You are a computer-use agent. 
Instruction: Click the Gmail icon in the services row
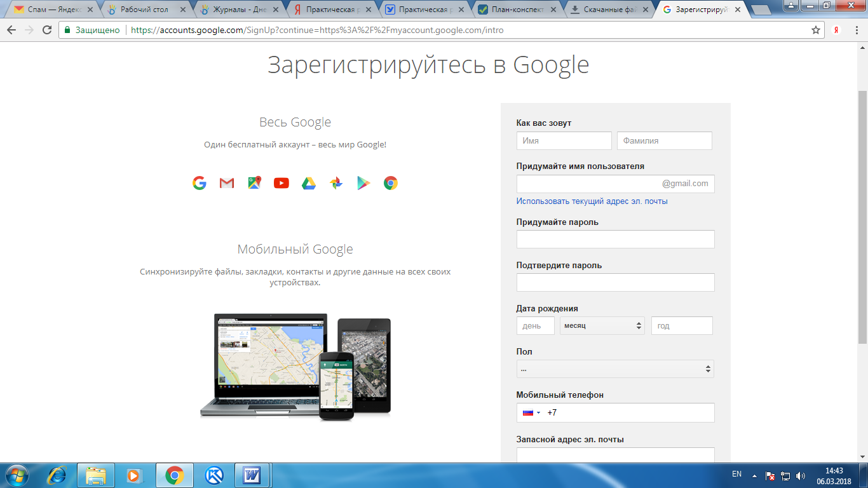[x=227, y=183]
